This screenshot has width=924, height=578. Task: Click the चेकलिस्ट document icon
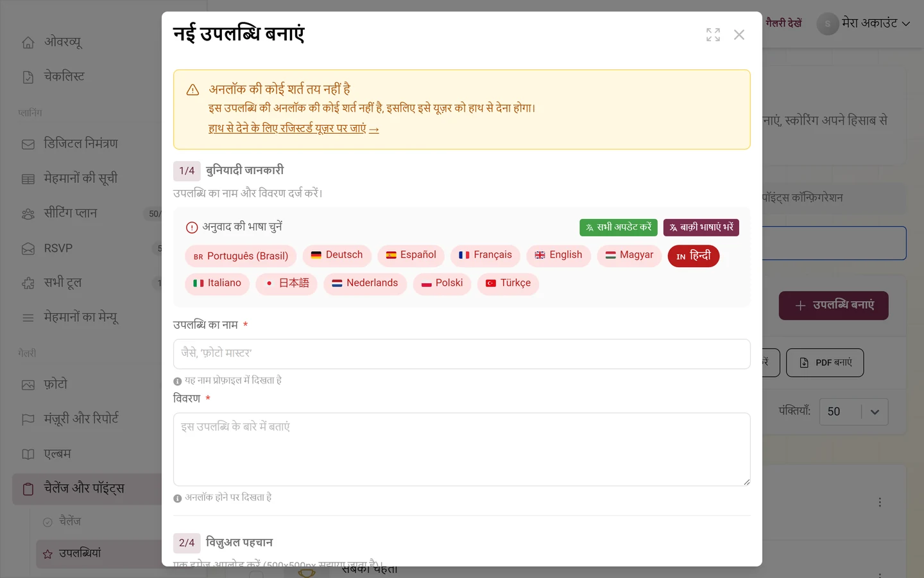coord(28,77)
